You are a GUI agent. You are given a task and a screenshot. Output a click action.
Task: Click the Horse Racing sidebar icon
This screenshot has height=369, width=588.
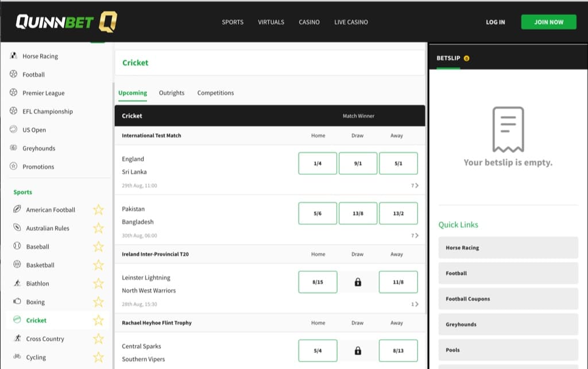click(14, 56)
